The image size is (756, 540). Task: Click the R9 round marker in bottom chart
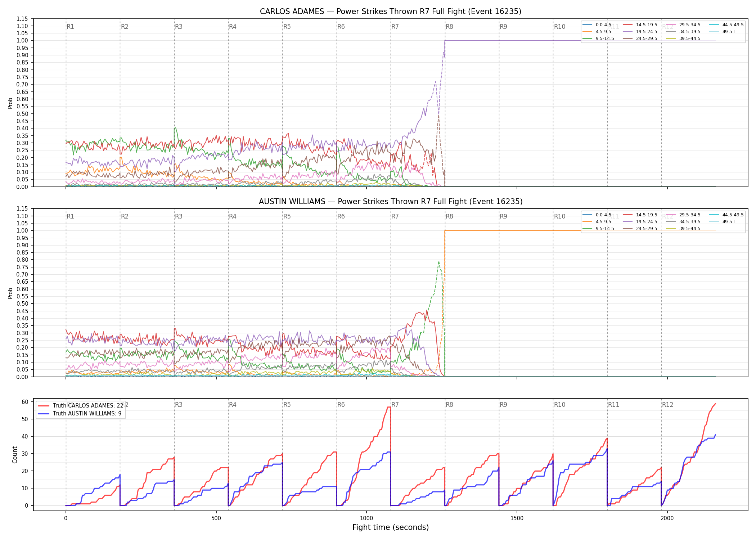coord(503,405)
